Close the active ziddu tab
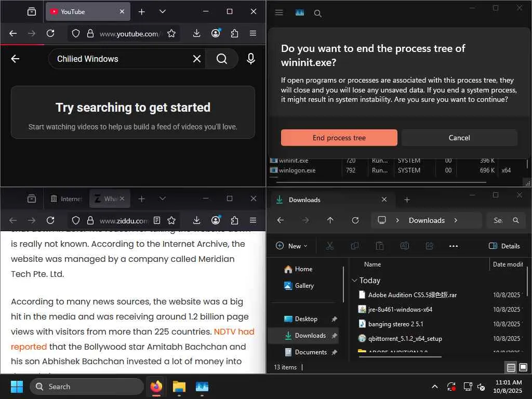 pos(122,198)
